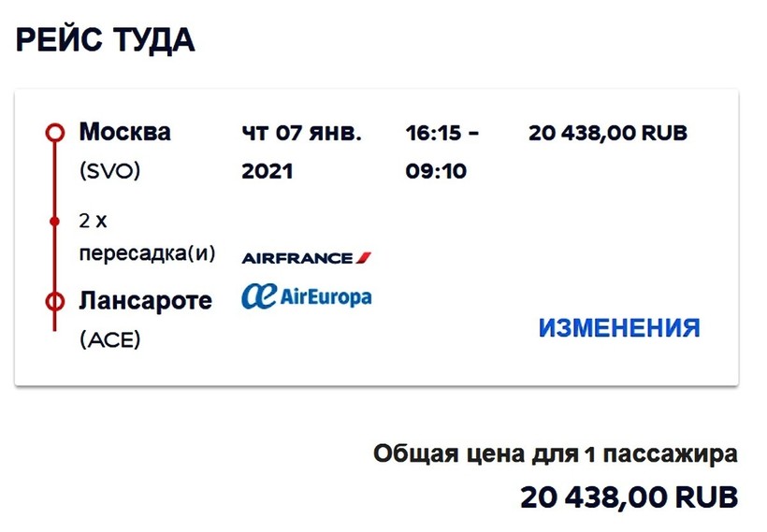
Task: Click the Air France airline logo
Action: [x=307, y=257]
